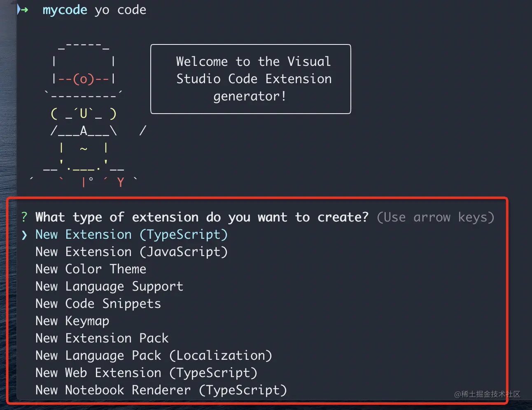Click the New Keymap option
This screenshot has width=532, height=410.
(x=72, y=321)
